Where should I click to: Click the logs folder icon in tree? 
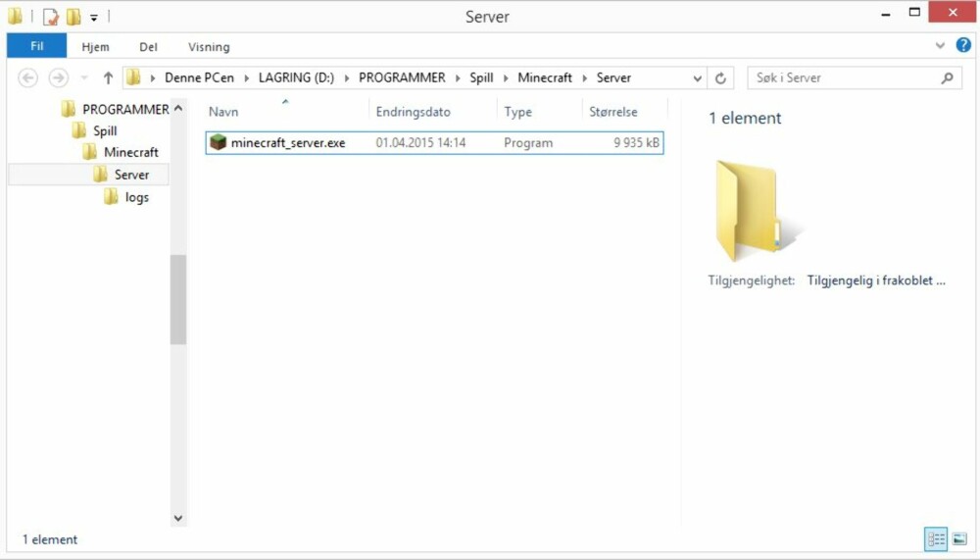coord(111,197)
